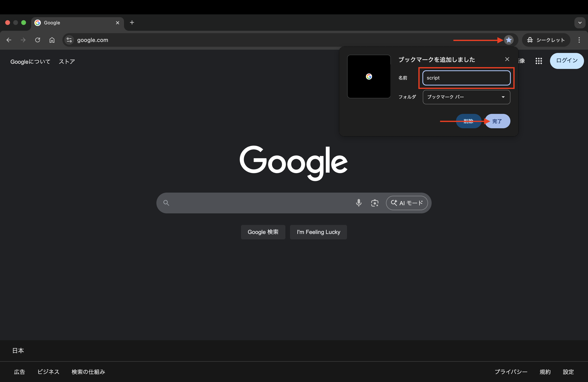Close the bookmark added popup
This screenshot has width=588, height=382.
507,59
